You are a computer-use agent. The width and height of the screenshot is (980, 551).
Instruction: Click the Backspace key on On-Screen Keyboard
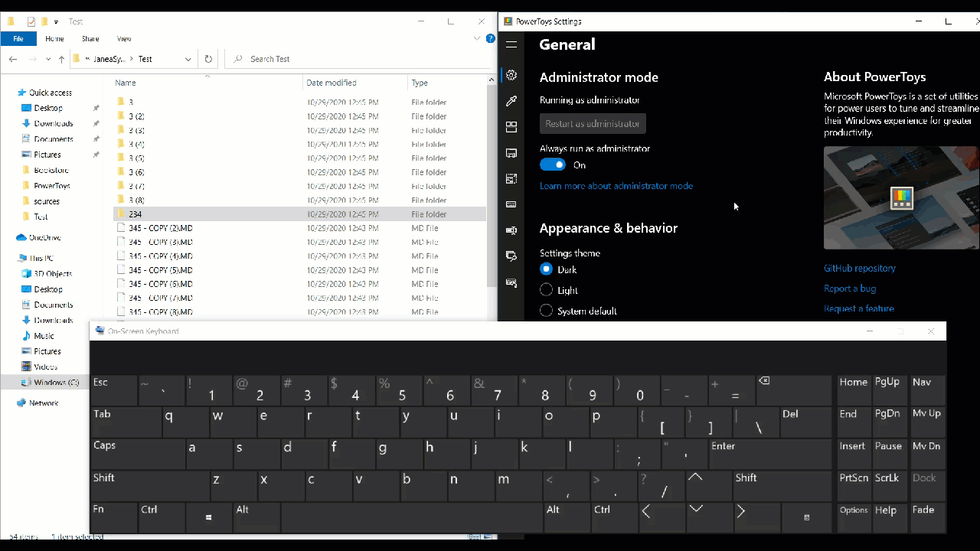click(x=794, y=390)
